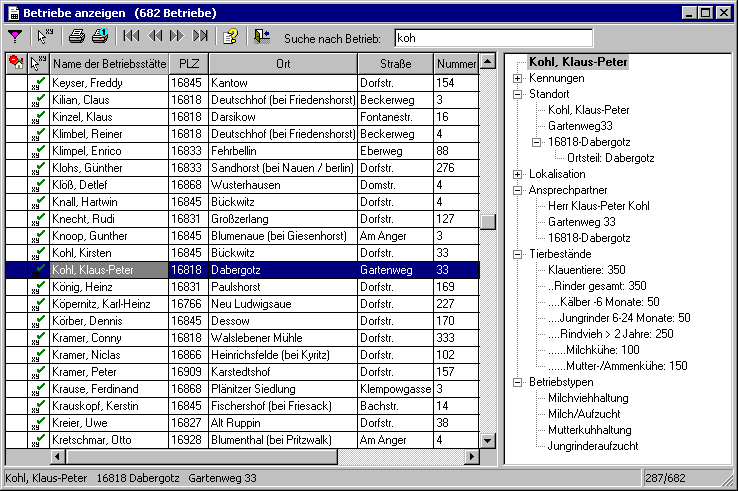Viewport: 738px width, 491px height.
Task: Click the table's vertical scrollbar down arrow
Action: tap(488, 441)
